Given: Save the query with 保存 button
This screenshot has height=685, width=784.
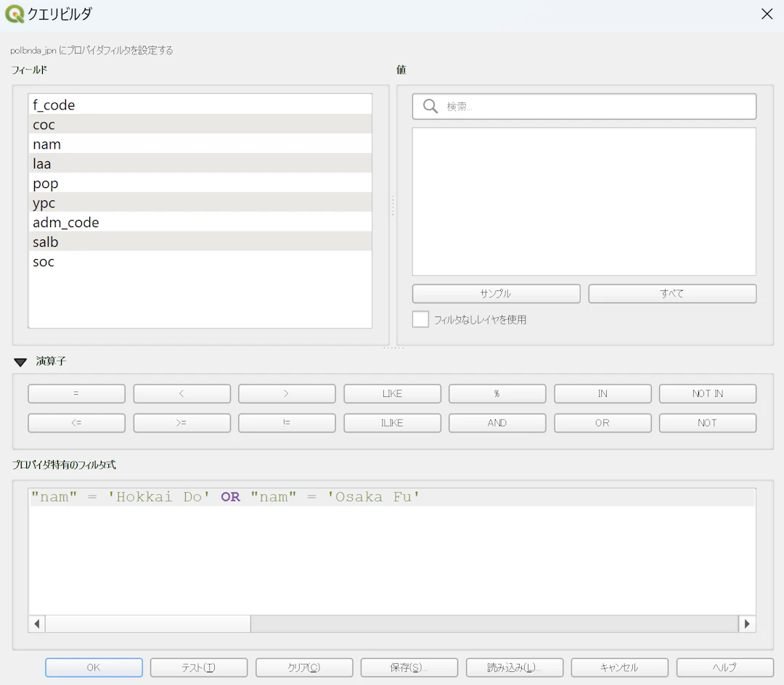Looking at the screenshot, I should [x=409, y=667].
